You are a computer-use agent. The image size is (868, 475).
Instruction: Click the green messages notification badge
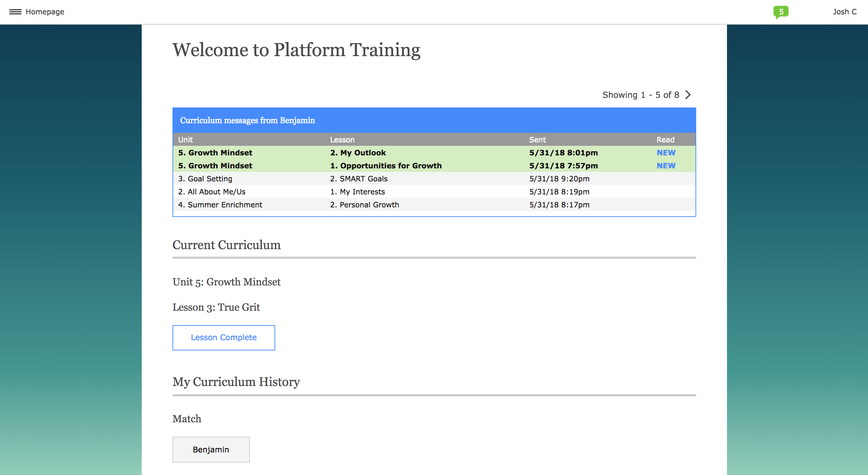(781, 12)
